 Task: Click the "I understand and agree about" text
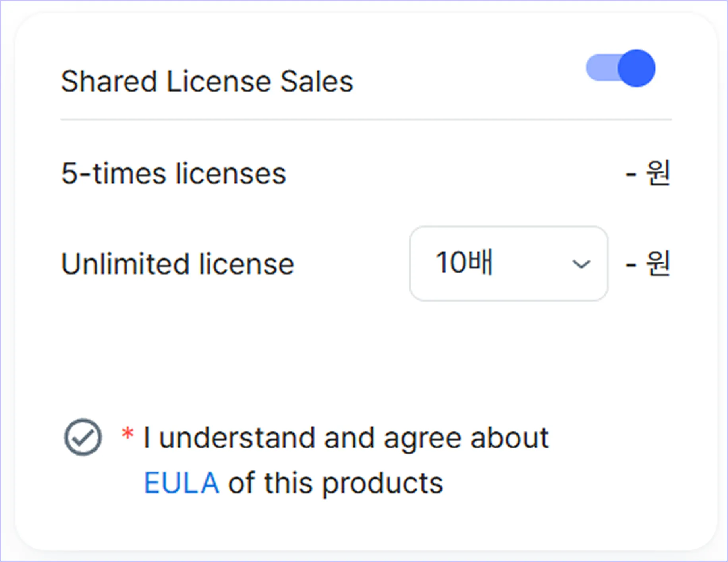pyautogui.click(x=346, y=438)
